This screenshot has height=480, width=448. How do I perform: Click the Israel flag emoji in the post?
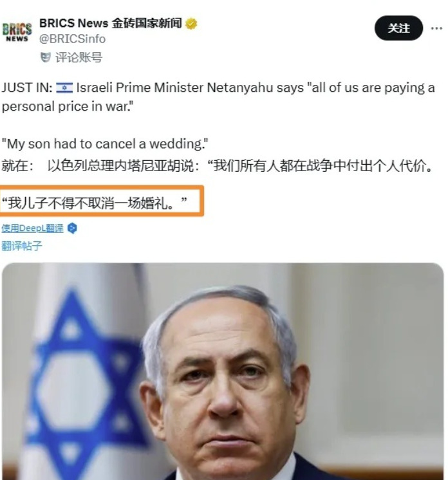click(x=64, y=88)
